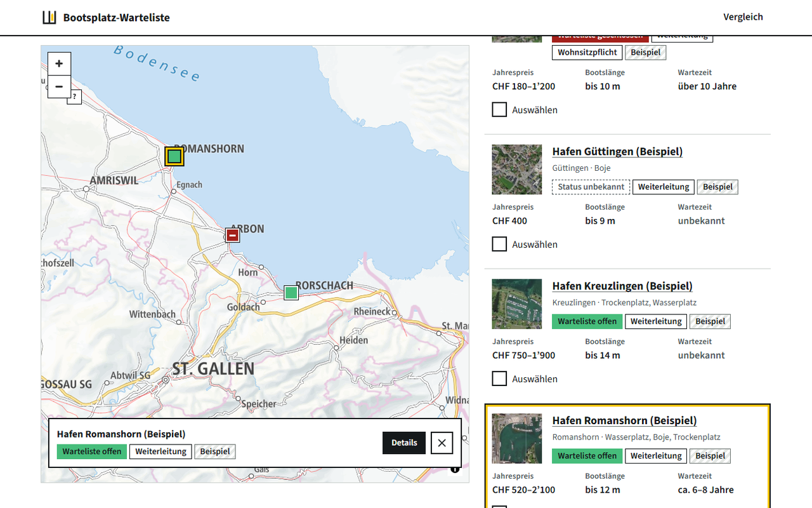Click the Status unbekannt badge for Güttingen
The image size is (812, 508).
coord(591,187)
